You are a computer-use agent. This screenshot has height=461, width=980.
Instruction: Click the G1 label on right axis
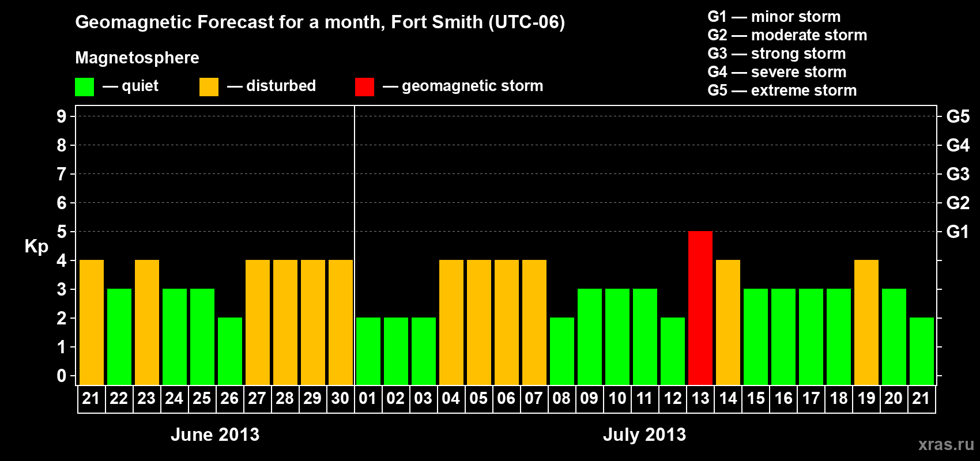(x=958, y=232)
